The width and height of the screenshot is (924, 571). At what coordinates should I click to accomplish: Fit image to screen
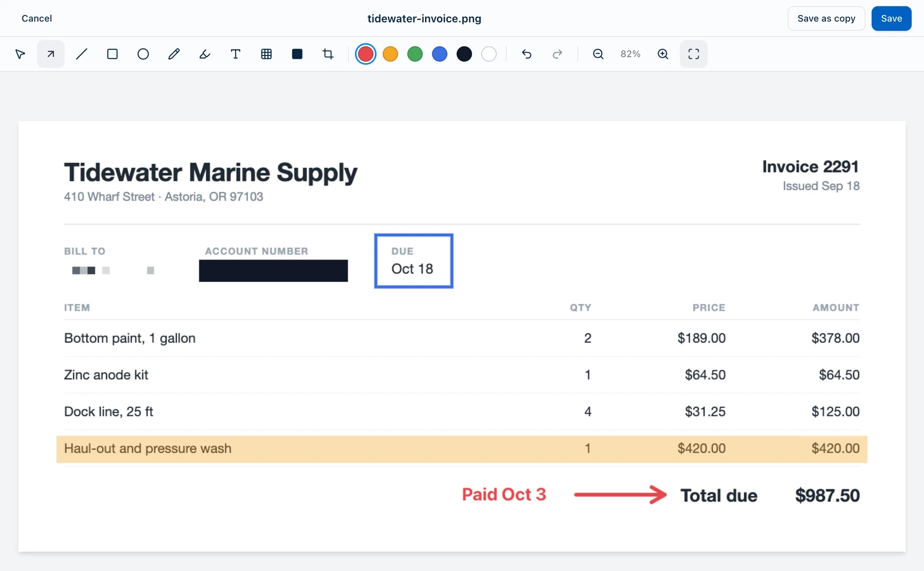(x=694, y=54)
